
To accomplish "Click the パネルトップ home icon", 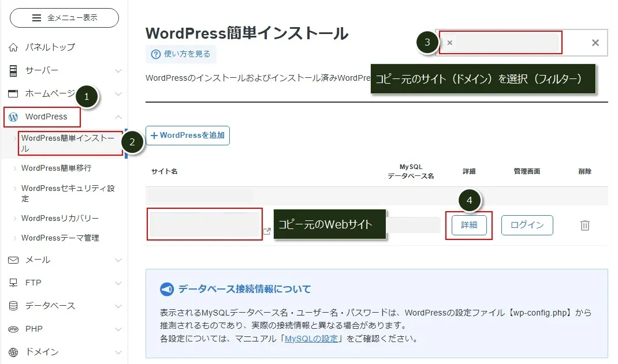I will pyautogui.click(x=13, y=48).
